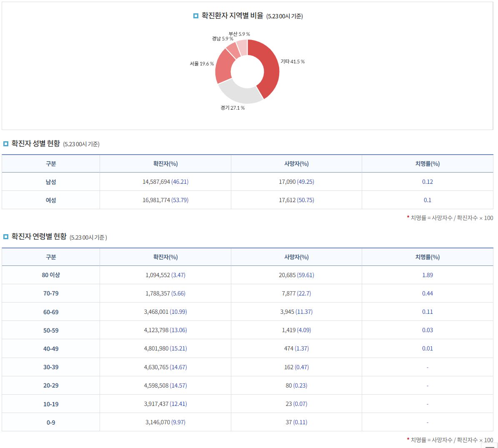Click the 0.12 fatality rate for 남성

point(428,182)
